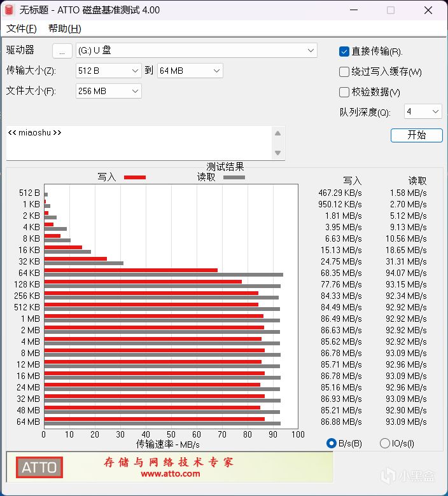
Task: Click the 86.88 MB/s write value
Action: pyautogui.click(x=341, y=422)
